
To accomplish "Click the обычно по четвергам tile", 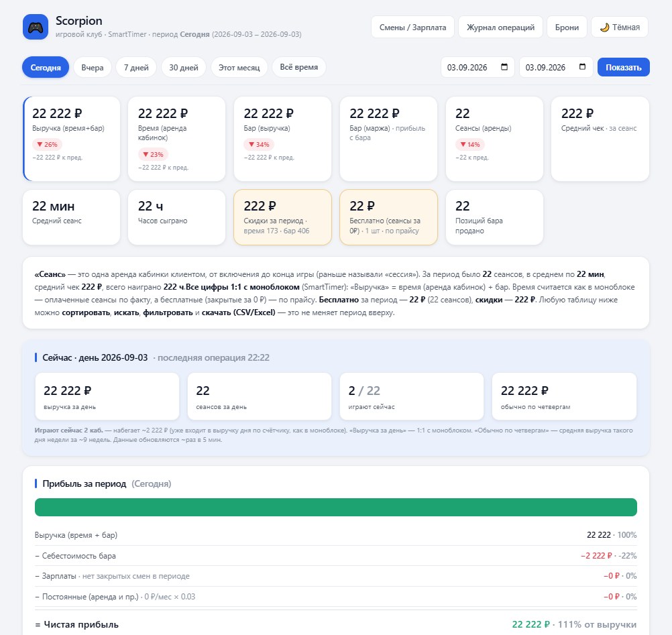I will (564, 396).
